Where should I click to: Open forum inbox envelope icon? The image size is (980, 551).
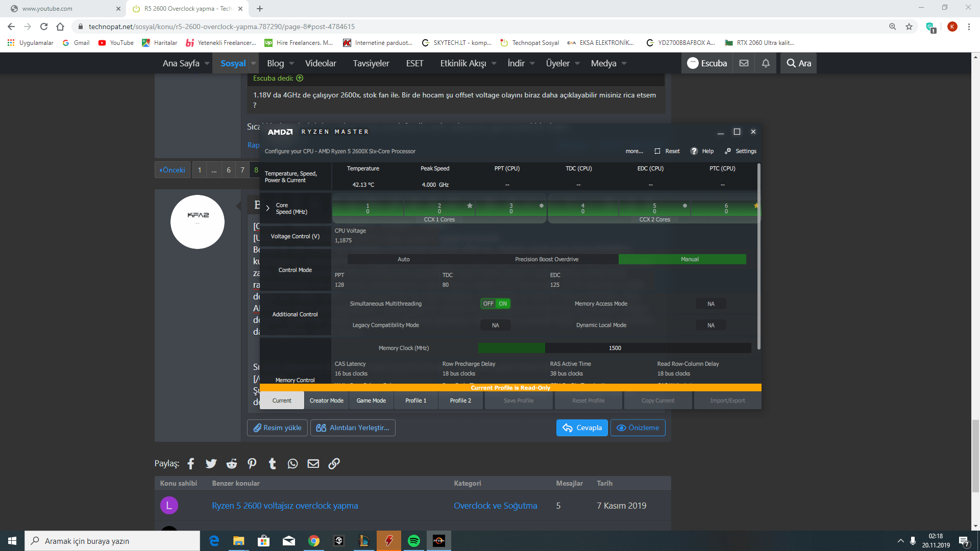coord(744,63)
